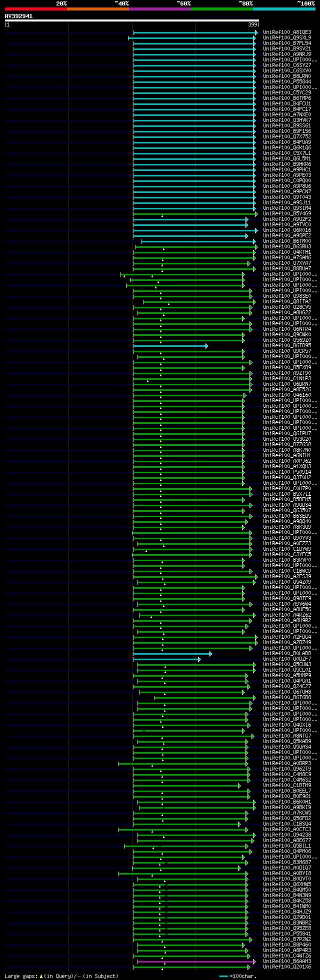Select hit label UniRef100_C1DYW9
Viewport: 320px width, 980px height.
pos(287,549)
